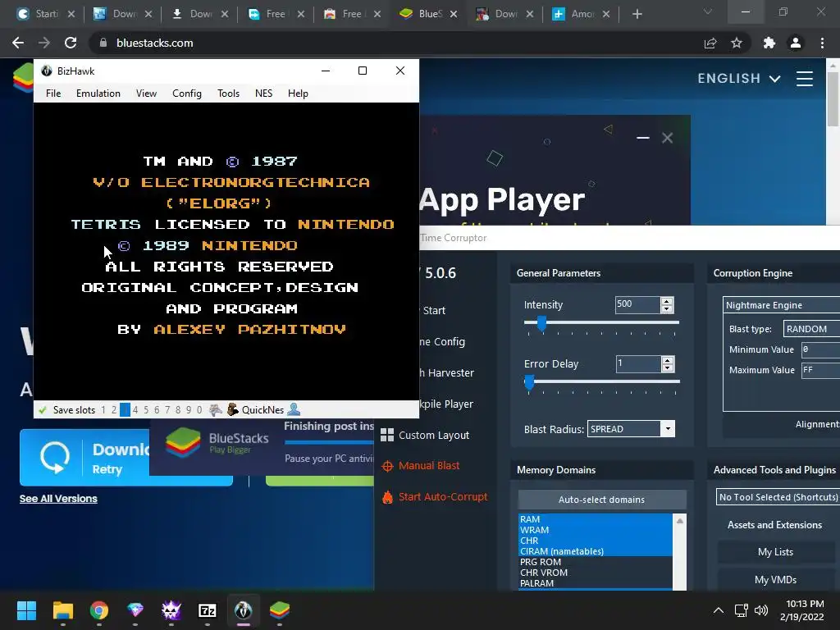
Task: Open the Chrome profile avatar
Action: click(796, 43)
